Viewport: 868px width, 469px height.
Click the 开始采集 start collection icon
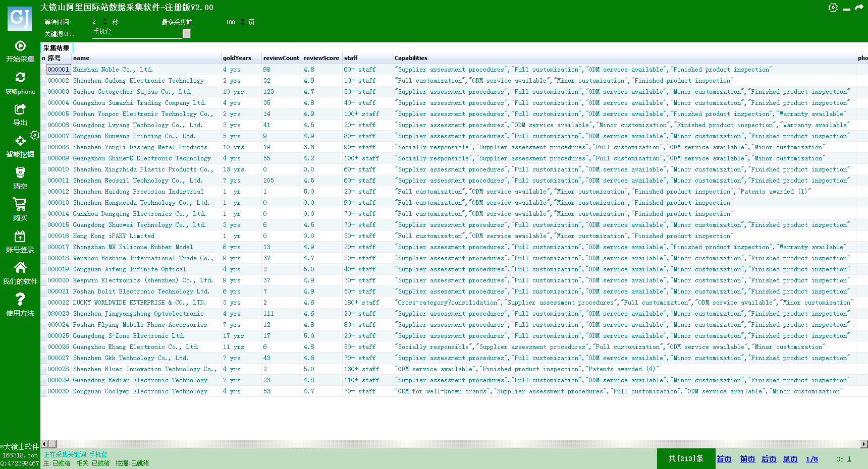point(20,46)
